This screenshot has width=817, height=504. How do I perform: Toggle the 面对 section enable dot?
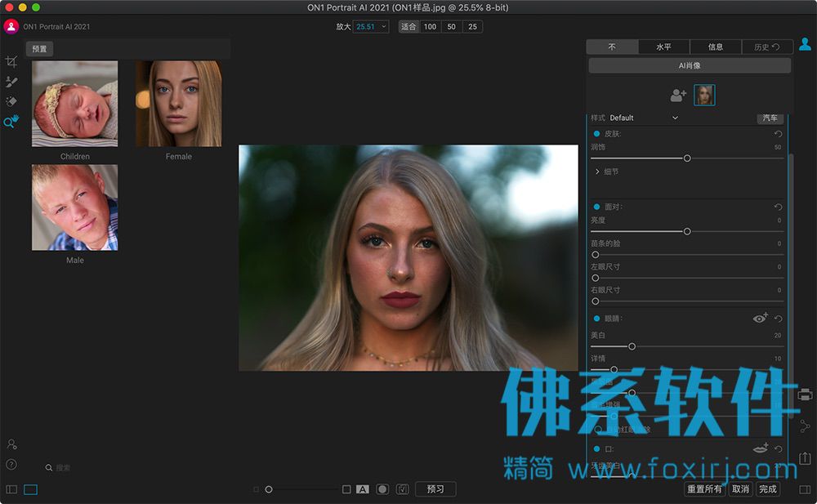pos(596,207)
